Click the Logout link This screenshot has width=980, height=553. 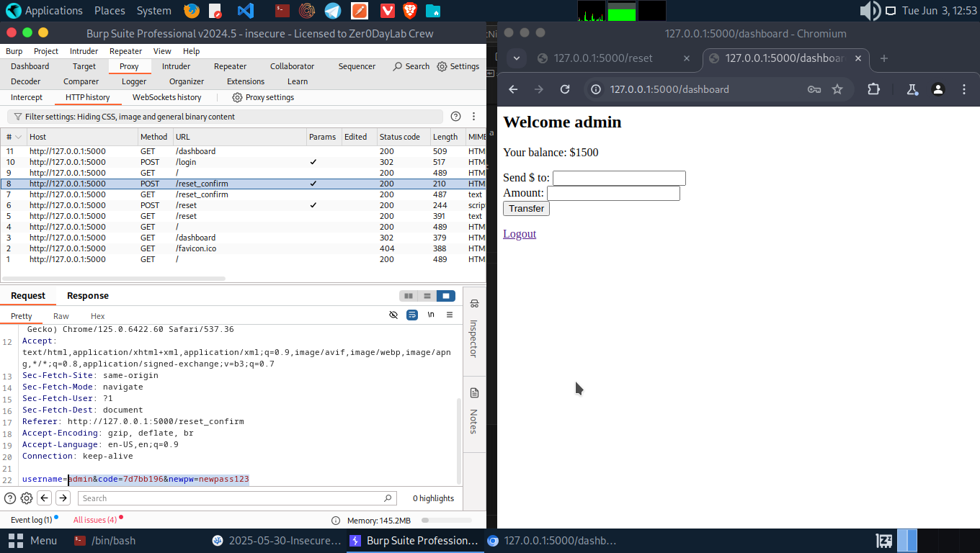coord(520,233)
